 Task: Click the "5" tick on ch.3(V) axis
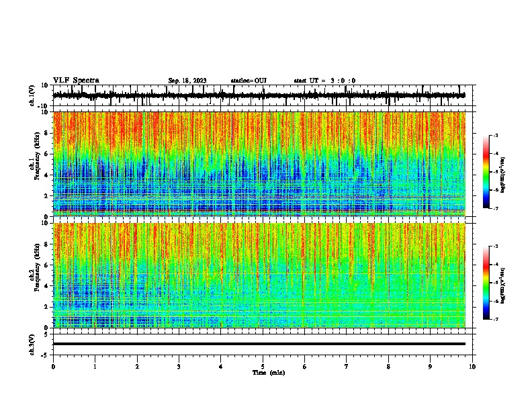pyautogui.click(x=46, y=334)
